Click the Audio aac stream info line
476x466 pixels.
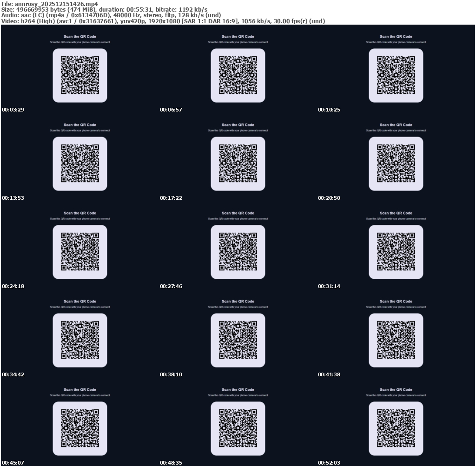coord(111,15)
